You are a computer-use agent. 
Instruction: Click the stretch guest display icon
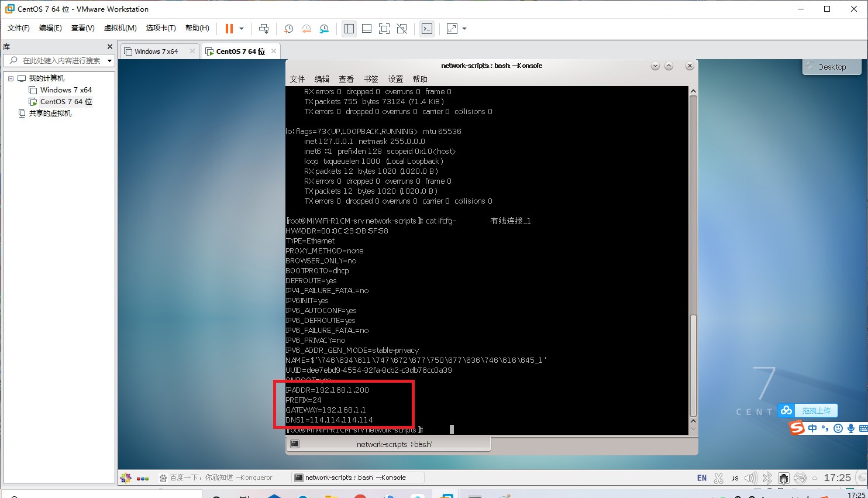(x=452, y=29)
